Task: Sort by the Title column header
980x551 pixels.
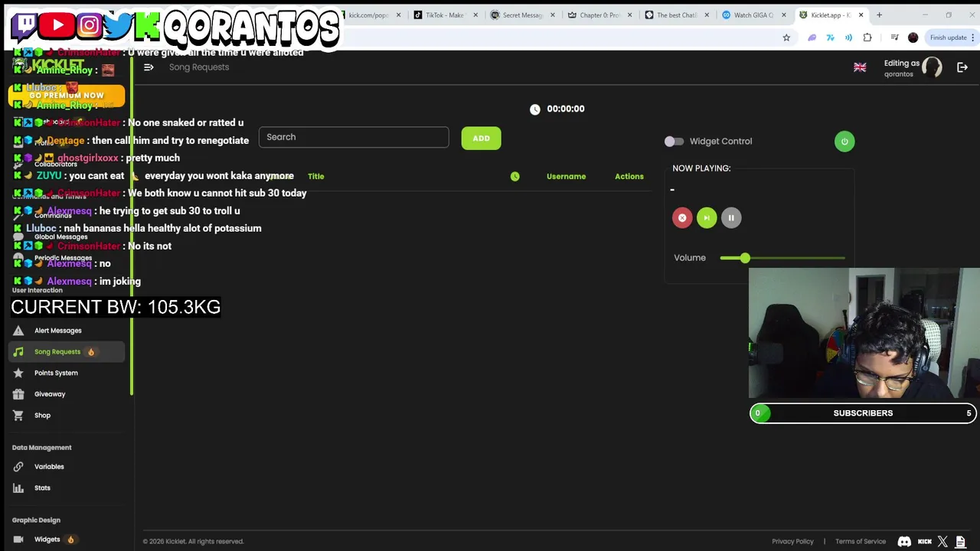Action: (315, 177)
